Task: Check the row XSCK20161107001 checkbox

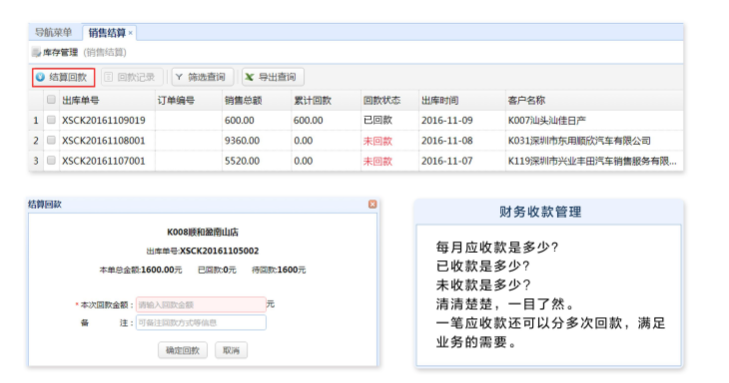Action: point(51,160)
